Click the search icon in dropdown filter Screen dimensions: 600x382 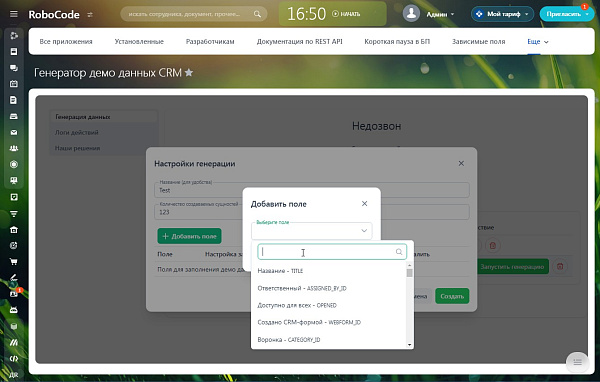click(399, 252)
